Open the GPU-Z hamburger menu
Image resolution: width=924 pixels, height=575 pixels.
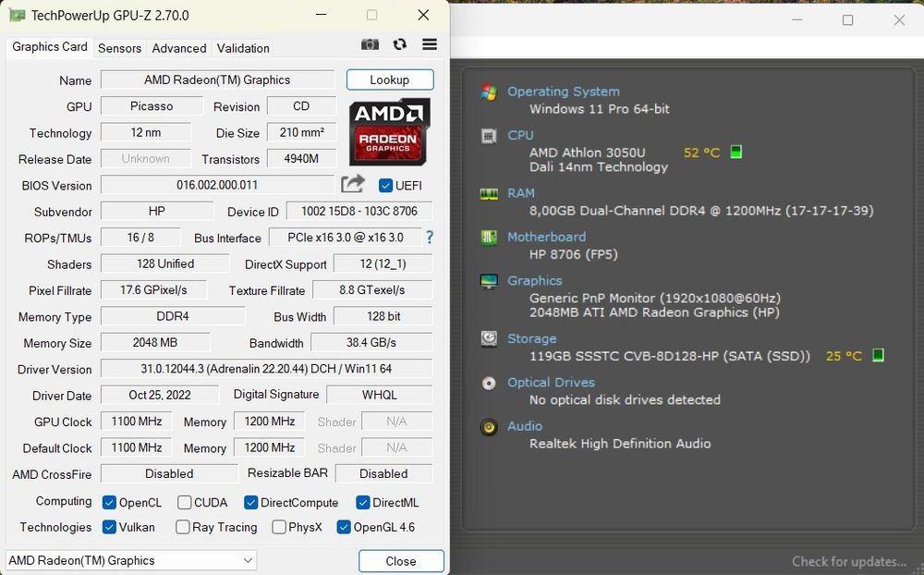click(x=430, y=44)
